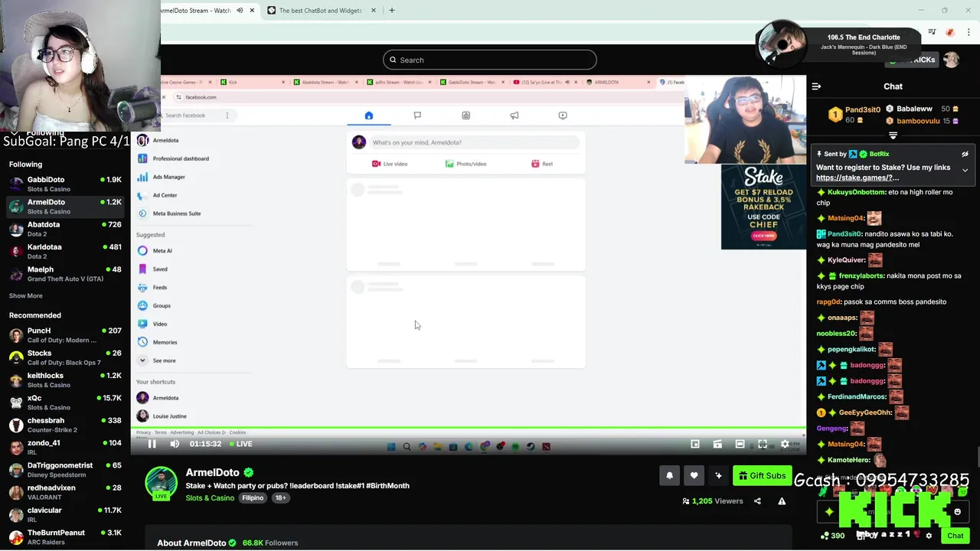Open browser media controls icon
Image resolution: width=980 pixels, height=551 pixels.
coord(932,32)
